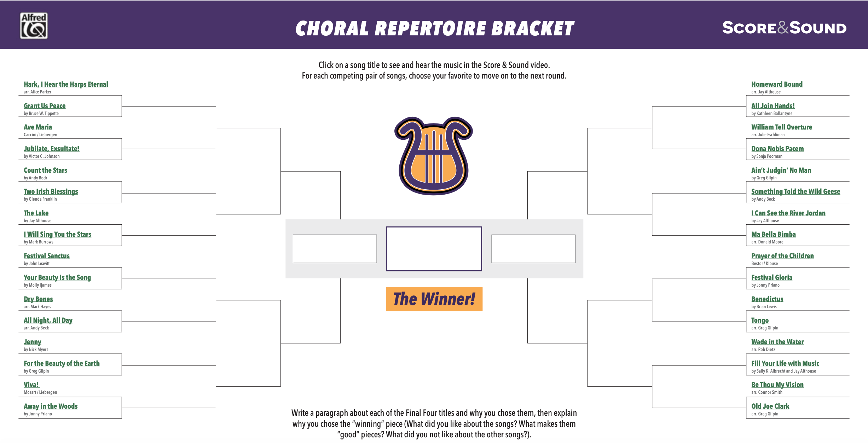Click the center winner entry box

pyautogui.click(x=434, y=249)
